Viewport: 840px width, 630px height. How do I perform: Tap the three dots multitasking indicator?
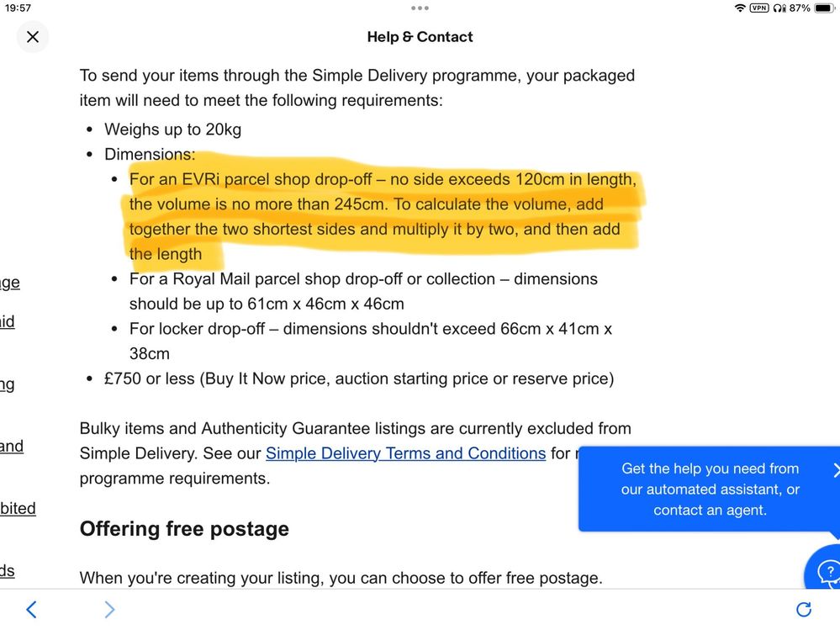coord(420,8)
